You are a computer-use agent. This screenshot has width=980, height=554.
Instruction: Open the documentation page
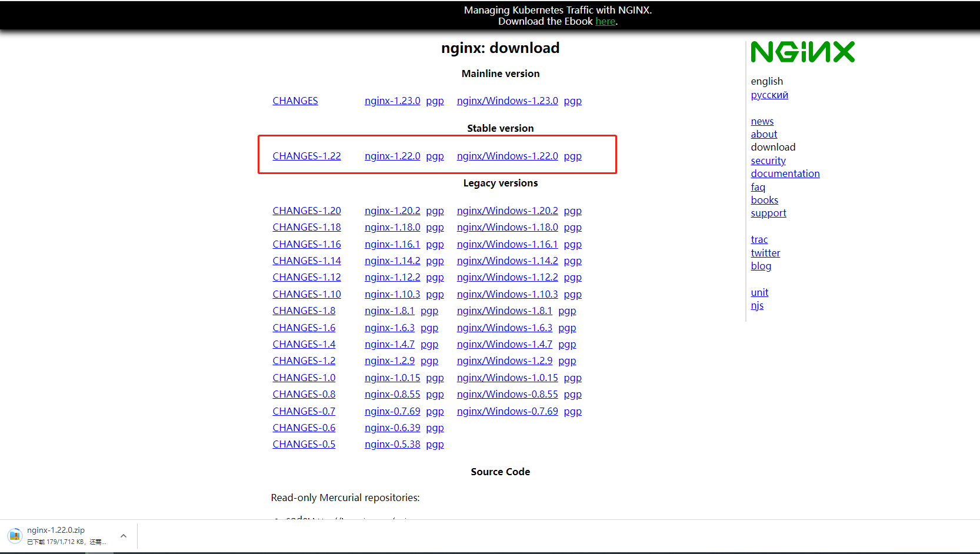[785, 173]
